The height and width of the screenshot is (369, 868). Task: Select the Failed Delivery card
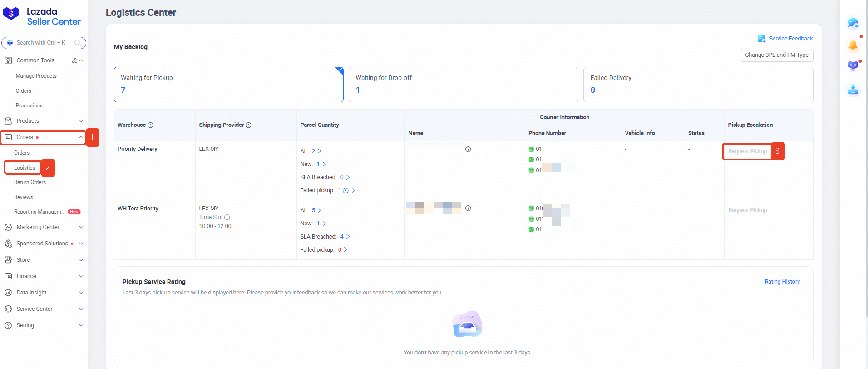coord(698,85)
